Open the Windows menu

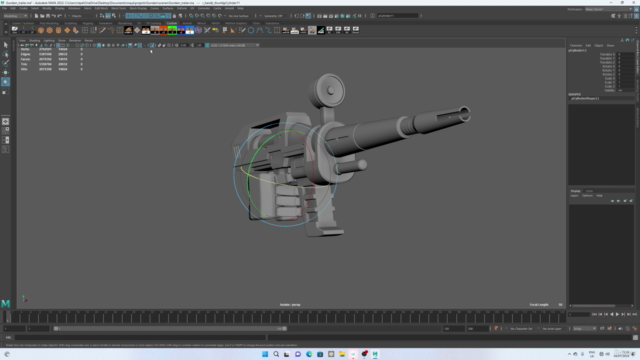coord(74,8)
